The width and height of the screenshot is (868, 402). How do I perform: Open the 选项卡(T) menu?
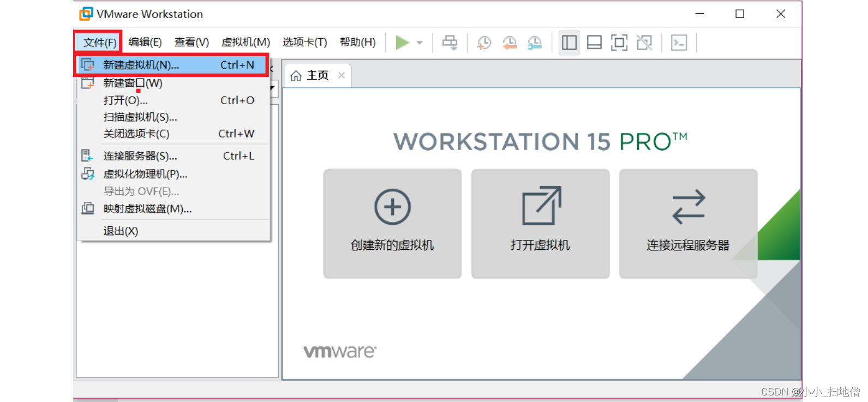coord(304,42)
